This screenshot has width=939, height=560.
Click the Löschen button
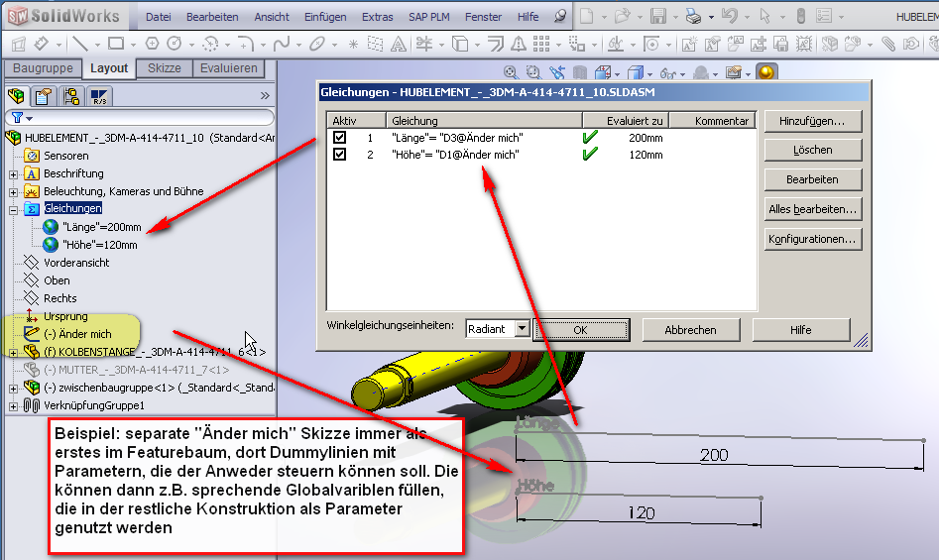813,150
